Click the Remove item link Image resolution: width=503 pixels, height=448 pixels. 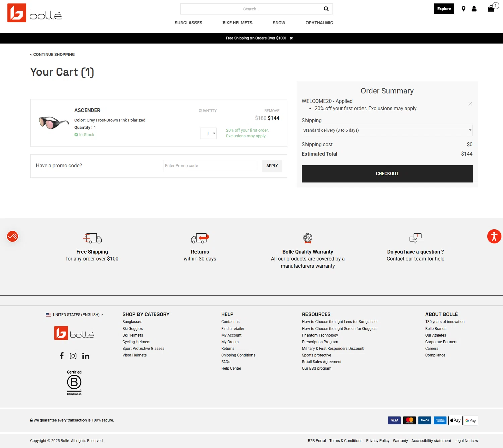[x=272, y=111]
